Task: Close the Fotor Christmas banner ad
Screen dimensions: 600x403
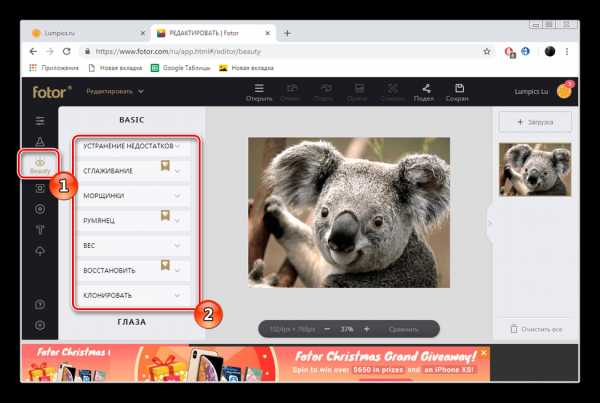Action: pyautogui.click(x=486, y=352)
